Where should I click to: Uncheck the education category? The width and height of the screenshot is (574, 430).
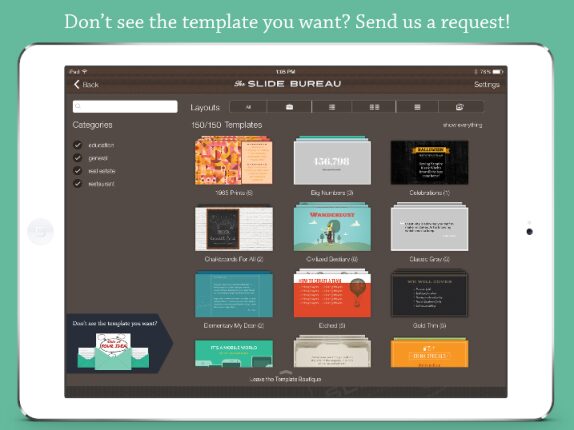point(77,145)
